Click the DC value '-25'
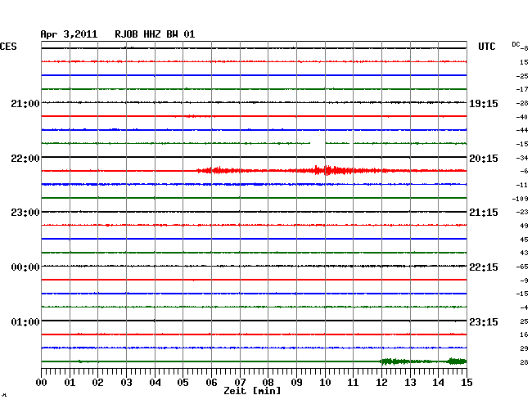Screen dimensions: 532x404 (522, 76)
